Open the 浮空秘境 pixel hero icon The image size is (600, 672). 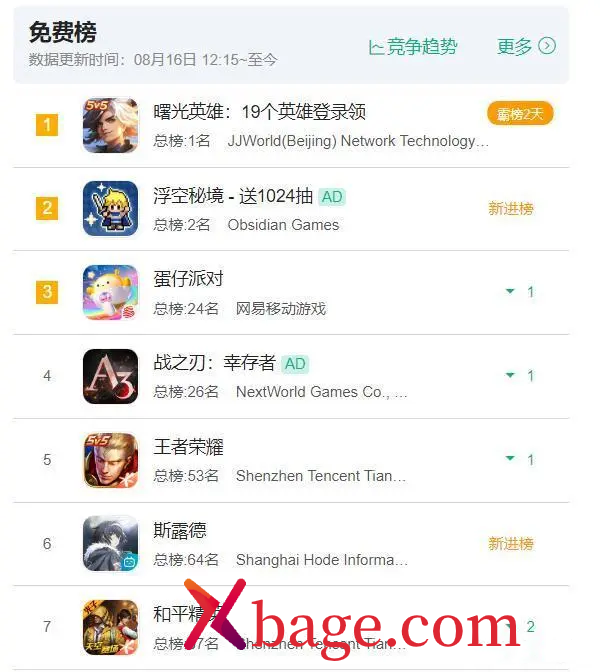click(110, 208)
